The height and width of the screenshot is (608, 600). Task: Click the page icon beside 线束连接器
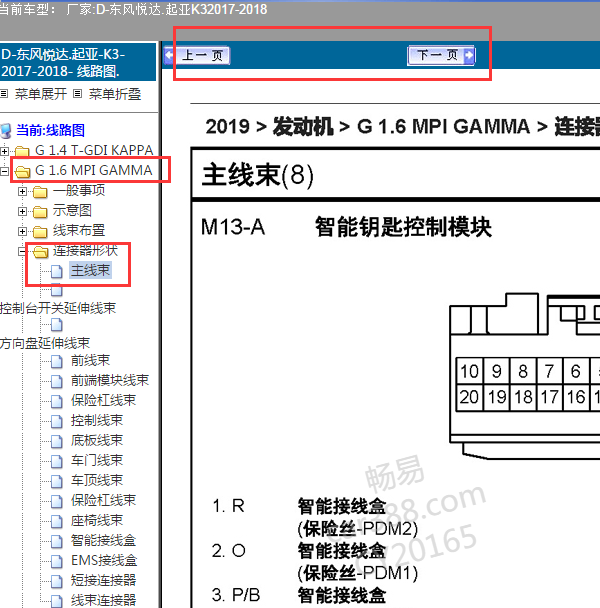coord(57,601)
